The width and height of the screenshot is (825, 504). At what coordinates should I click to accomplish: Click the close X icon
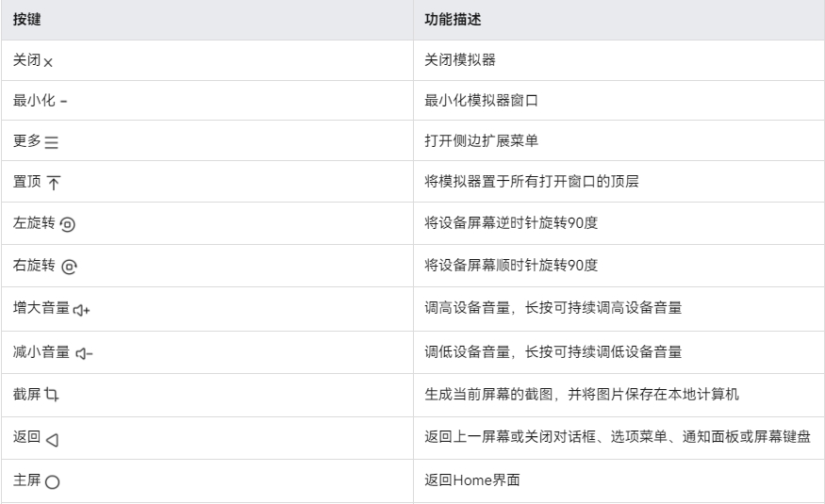[x=48, y=62]
